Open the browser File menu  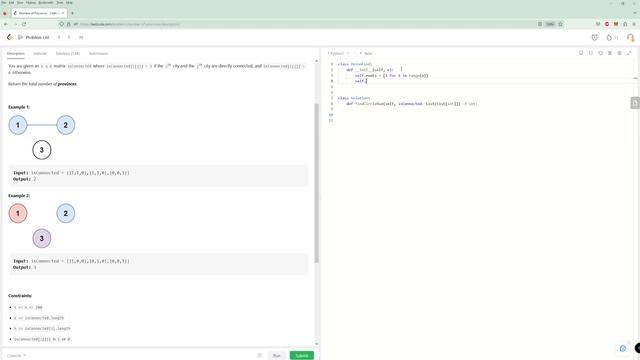tap(4, 2)
